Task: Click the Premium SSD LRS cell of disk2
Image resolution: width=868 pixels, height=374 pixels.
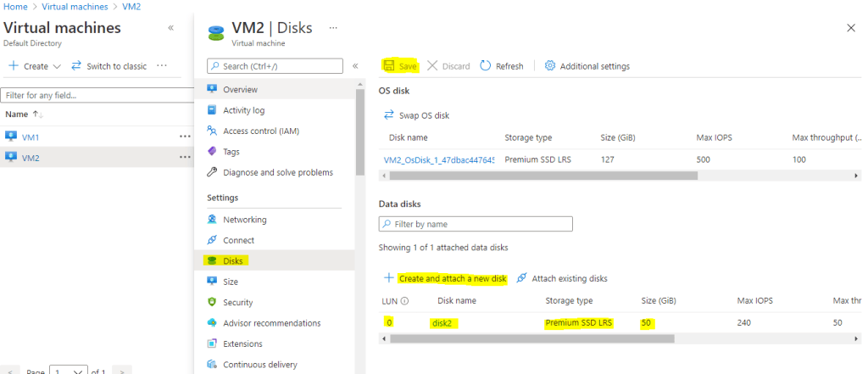Action: [579, 322]
